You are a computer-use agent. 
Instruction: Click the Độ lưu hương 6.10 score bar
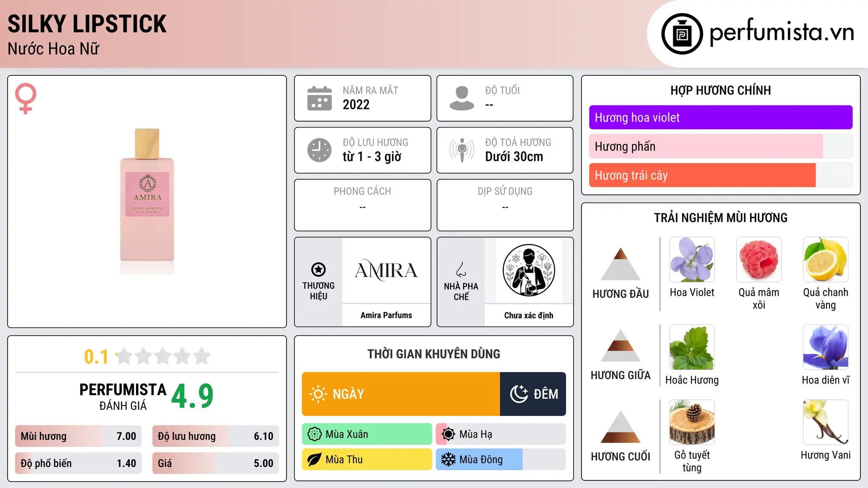(x=216, y=436)
